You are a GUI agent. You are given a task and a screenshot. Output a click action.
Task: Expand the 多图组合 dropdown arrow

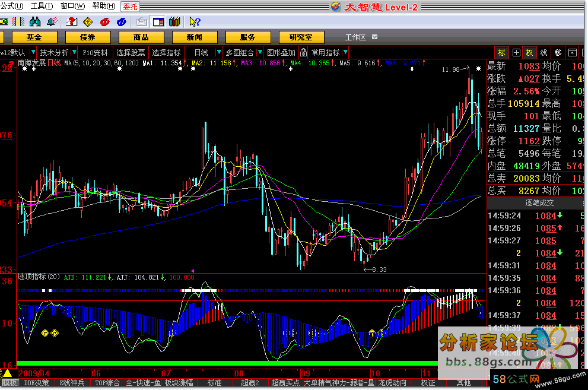point(259,52)
